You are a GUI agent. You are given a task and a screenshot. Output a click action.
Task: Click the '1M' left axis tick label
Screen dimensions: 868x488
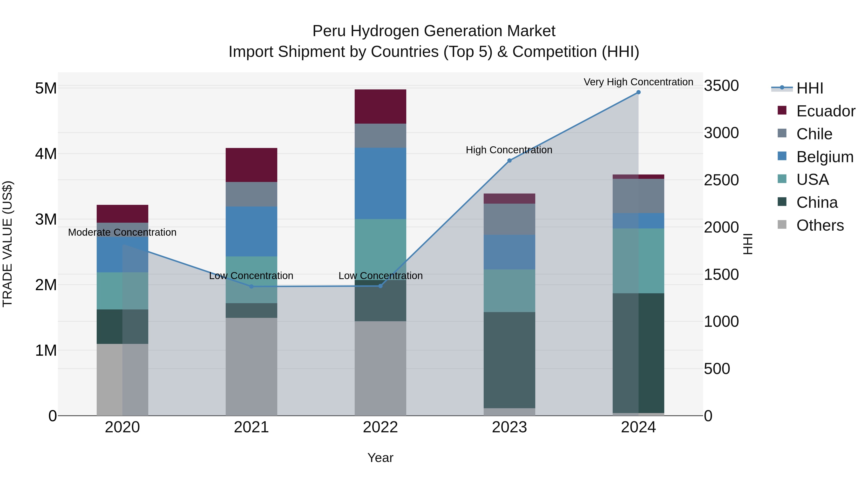point(46,350)
